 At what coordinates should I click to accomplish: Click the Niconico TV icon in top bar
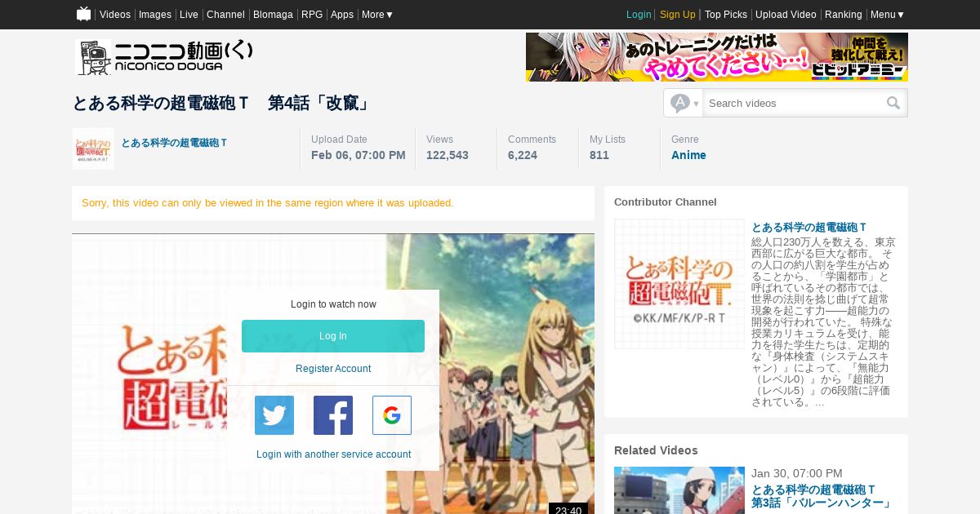83,14
